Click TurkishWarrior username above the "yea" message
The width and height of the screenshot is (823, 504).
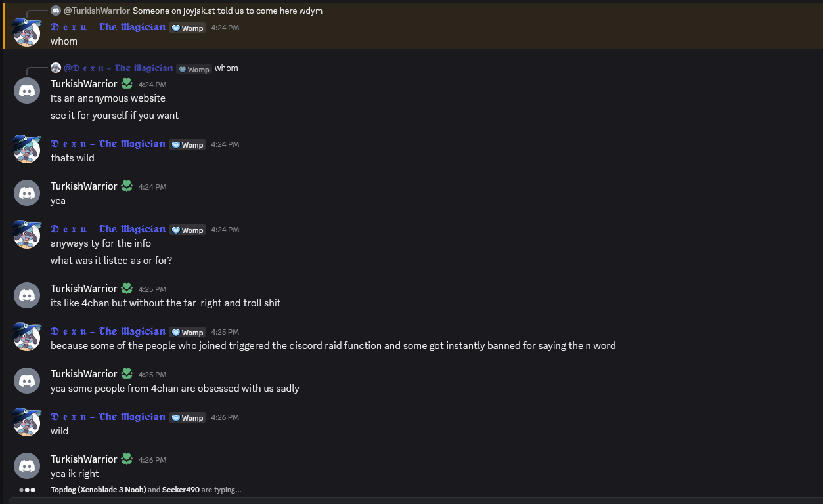[x=84, y=186]
